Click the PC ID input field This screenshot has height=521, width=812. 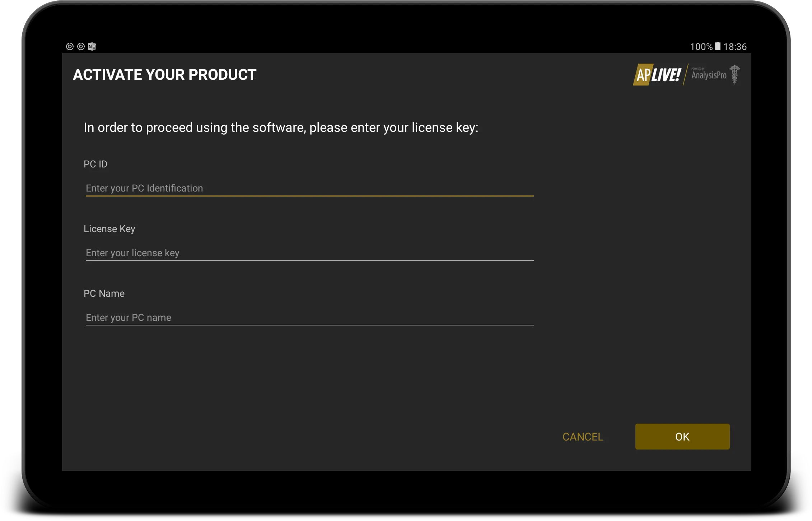click(309, 188)
